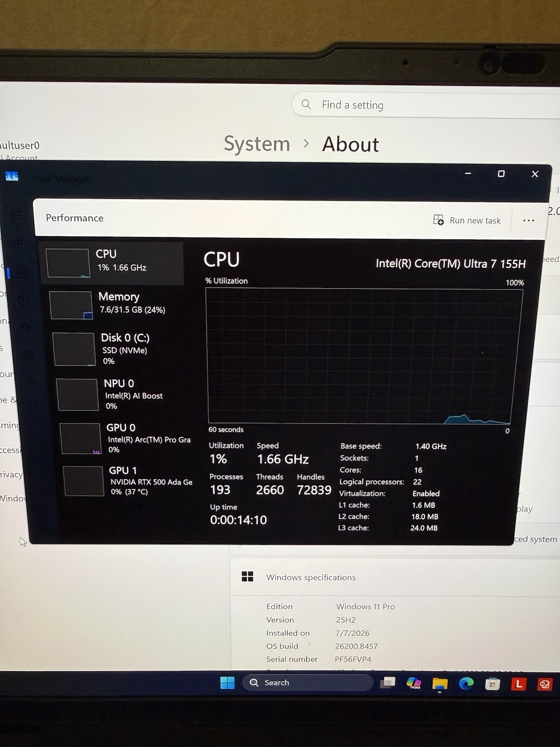Click the Windows logo icon beside Windows specifications

247,577
